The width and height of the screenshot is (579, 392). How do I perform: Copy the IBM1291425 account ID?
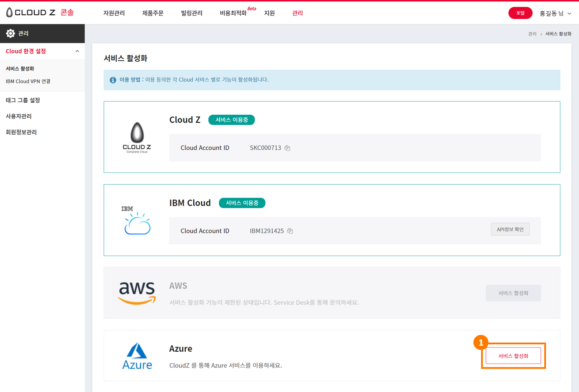pyautogui.click(x=290, y=231)
